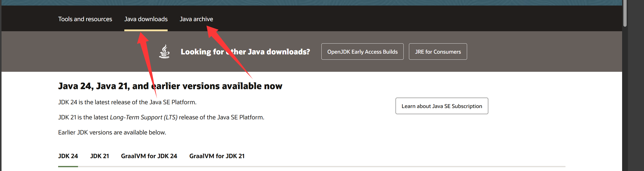This screenshot has width=644, height=171.
Task: Open the Tools and resources menu item
Action: click(x=85, y=19)
